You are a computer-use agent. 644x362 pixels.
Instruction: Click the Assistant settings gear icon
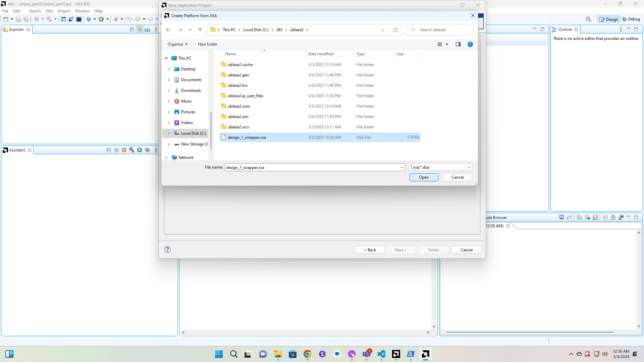(124, 150)
